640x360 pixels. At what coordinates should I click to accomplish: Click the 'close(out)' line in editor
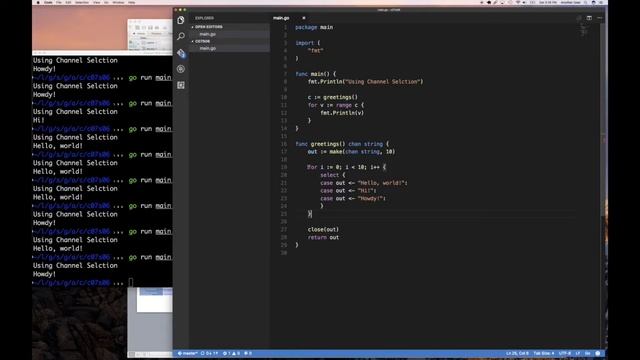pyautogui.click(x=323, y=229)
